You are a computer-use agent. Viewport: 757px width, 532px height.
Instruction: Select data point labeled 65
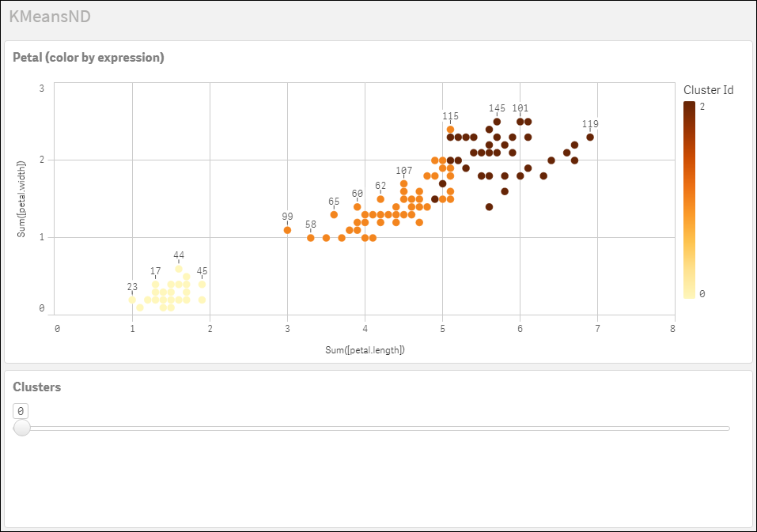[334, 213]
